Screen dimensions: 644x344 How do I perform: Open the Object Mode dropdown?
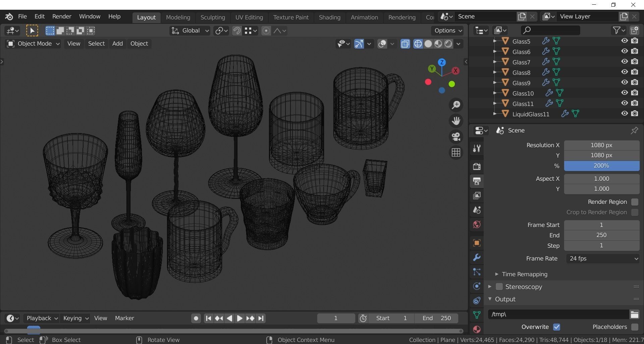[33, 44]
